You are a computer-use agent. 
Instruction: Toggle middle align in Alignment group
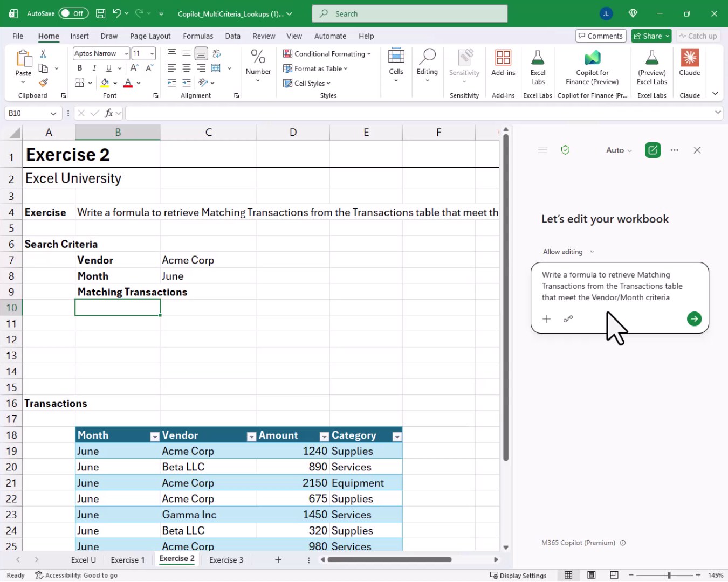point(186,53)
